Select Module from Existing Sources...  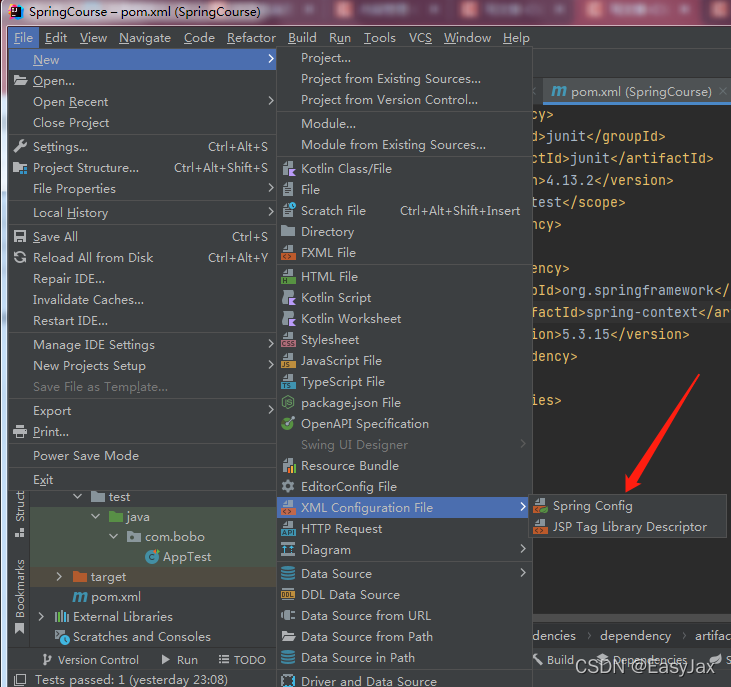click(404, 145)
